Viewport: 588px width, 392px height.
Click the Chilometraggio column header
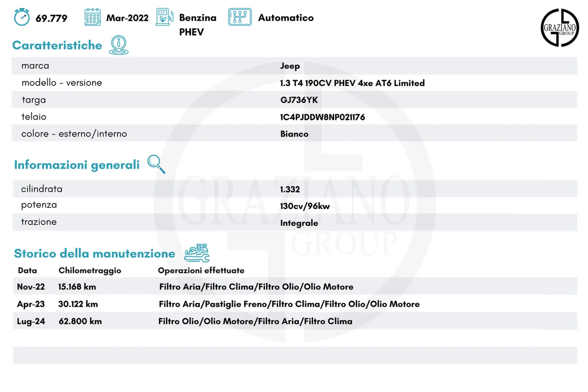click(x=90, y=270)
